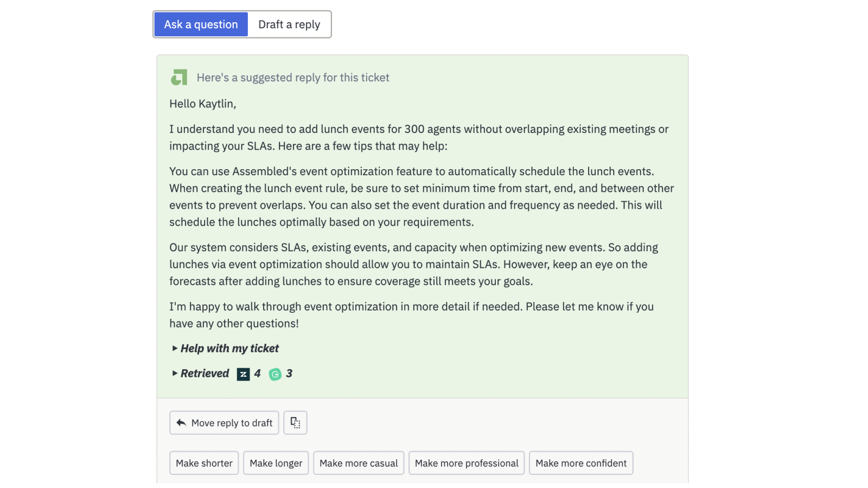
Task: Click the Zendesk source icon next to Retrieved
Action: [242, 374]
